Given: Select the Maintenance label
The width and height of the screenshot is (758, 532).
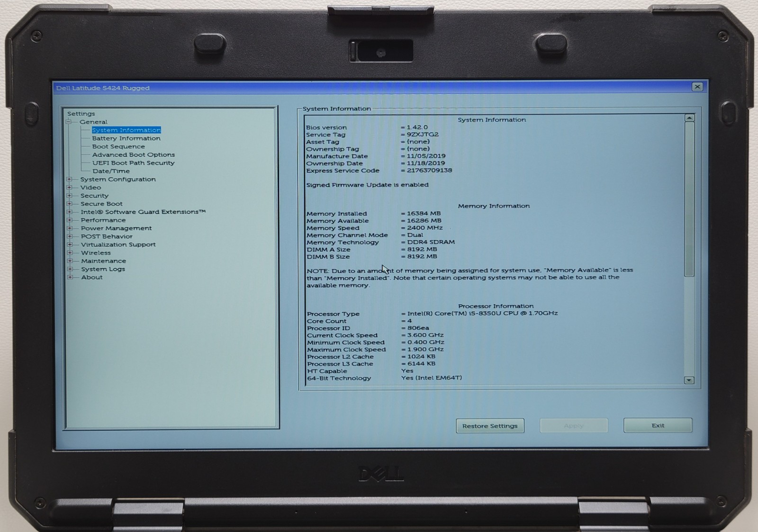Looking at the screenshot, I should 103,261.
